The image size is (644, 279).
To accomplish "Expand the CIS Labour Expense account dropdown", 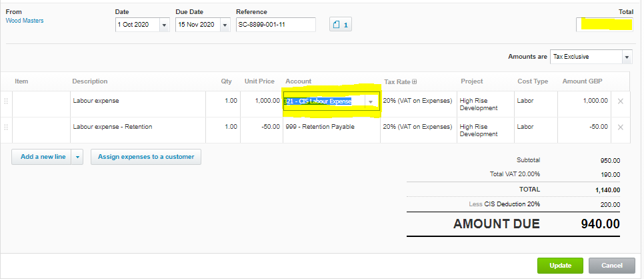I will pyautogui.click(x=371, y=101).
